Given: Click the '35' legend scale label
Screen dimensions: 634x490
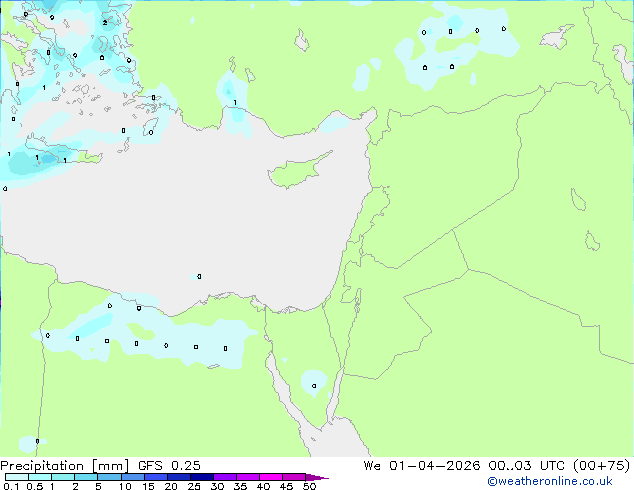Looking at the screenshot, I should 241,486.
